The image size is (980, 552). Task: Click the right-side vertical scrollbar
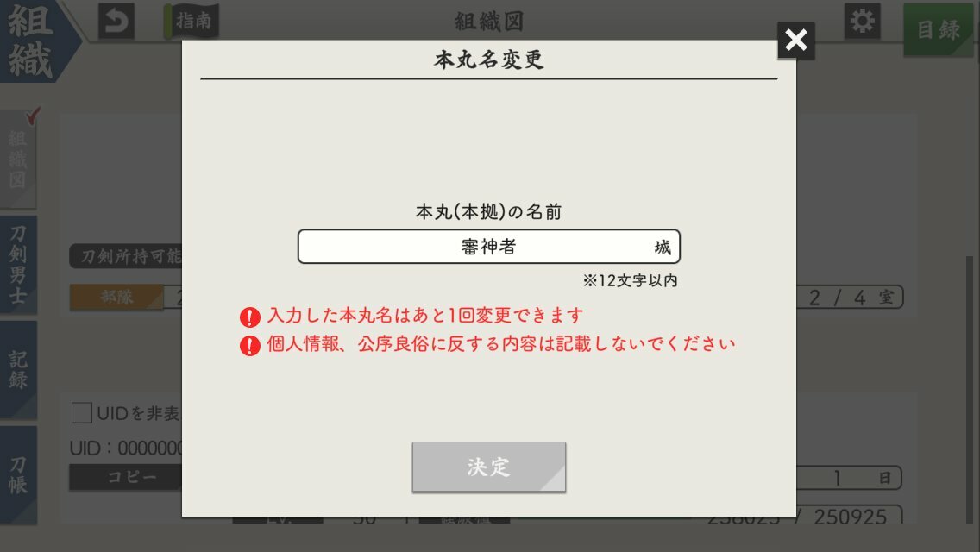(x=970, y=387)
